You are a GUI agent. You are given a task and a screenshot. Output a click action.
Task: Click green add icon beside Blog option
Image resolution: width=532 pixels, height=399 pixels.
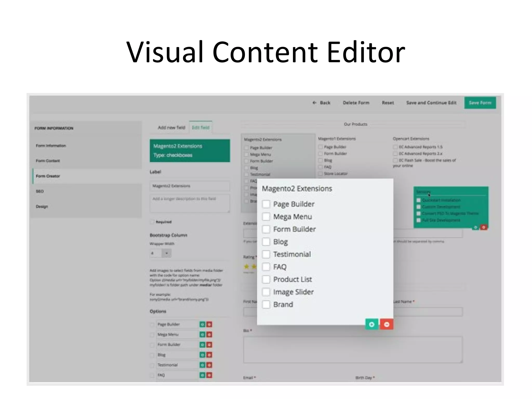point(202,355)
